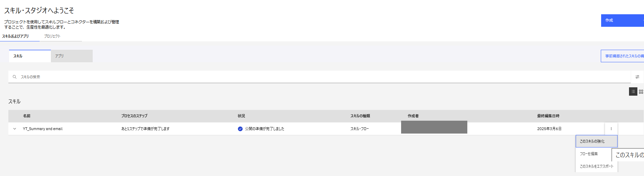
Task: Switch to list view layout
Action: click(633, 91)
